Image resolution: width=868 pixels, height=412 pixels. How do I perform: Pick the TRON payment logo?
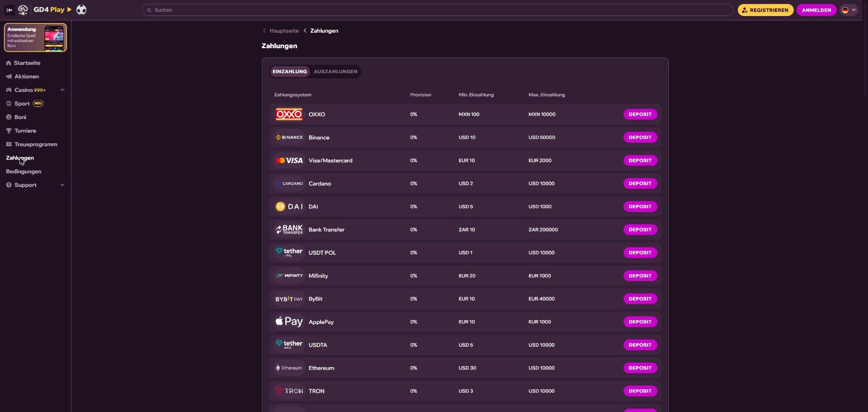[289, 391]
